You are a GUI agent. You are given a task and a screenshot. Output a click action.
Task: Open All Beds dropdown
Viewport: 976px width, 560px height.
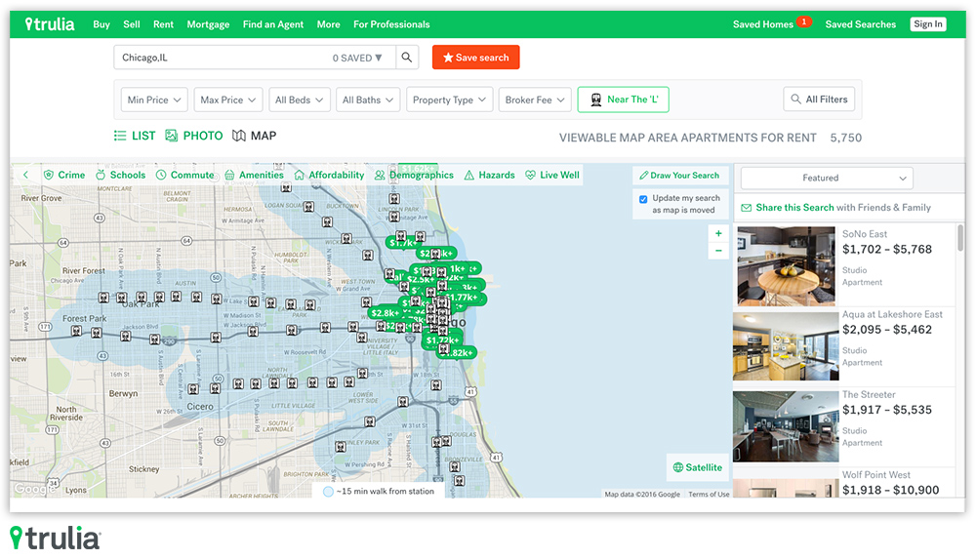[299, 100]
